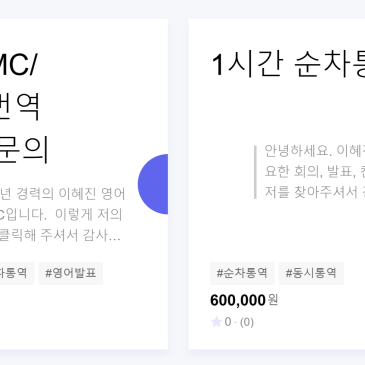The image size is (365, 365).
Task: Click the blue circular button on the left card
Action: (x=153, y=184)
